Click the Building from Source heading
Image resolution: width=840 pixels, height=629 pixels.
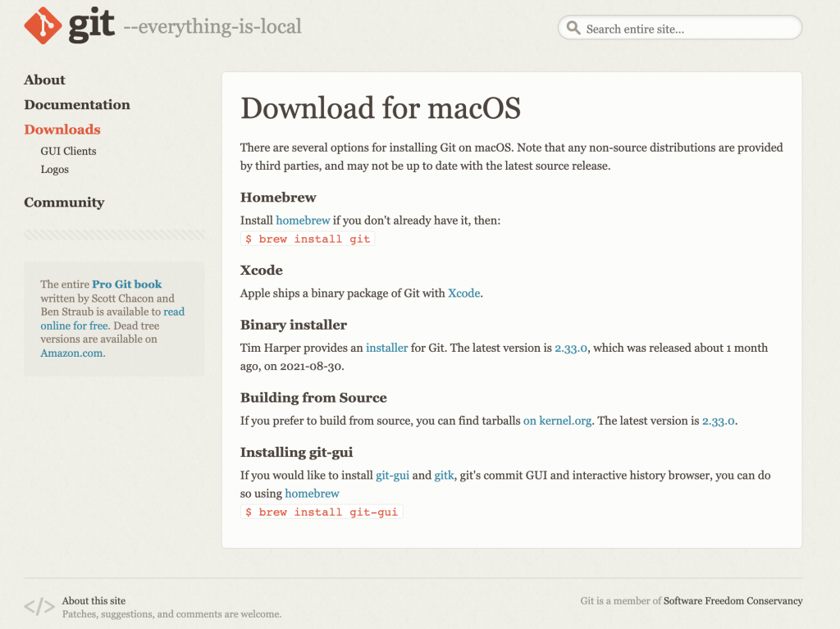coord(313,398)
